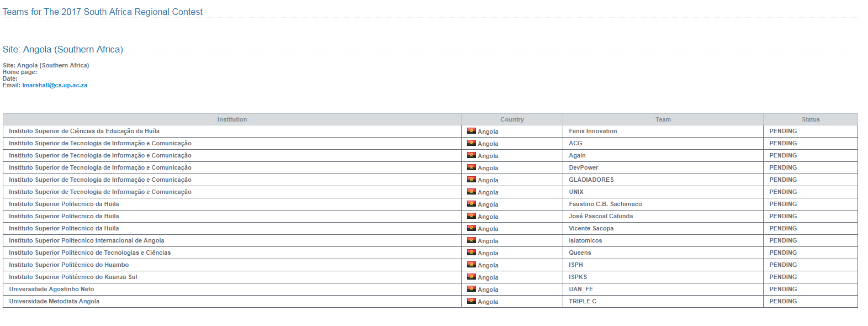This screenshot has width=868, height=326.
Task: Click PENDING status for TRIPLE C
Action: [783, 301]
